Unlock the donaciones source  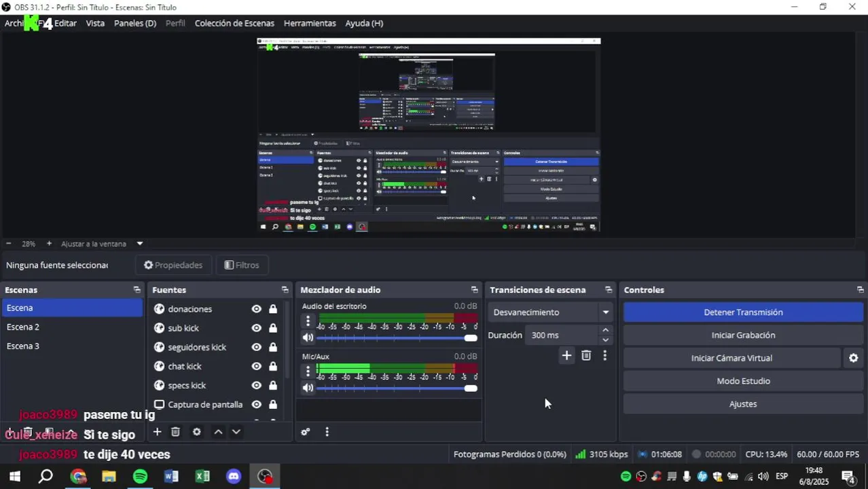coord(272,309)
